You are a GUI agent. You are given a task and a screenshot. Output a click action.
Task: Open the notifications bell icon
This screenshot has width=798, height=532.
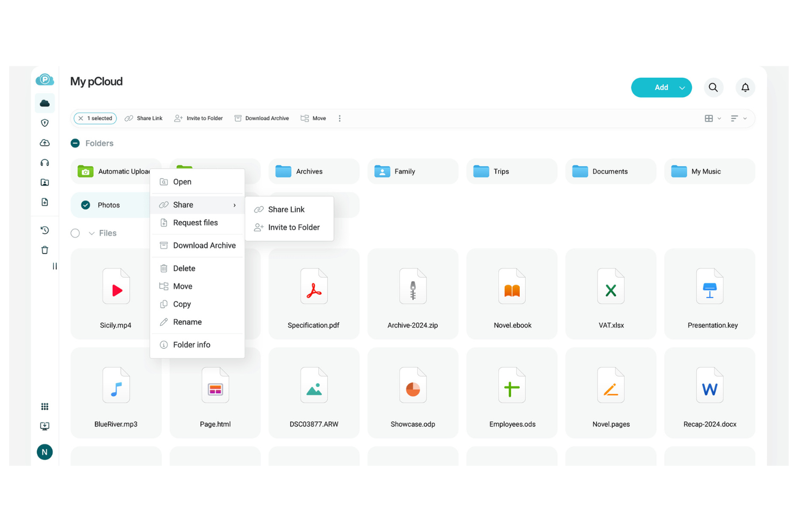pos(745,87)
